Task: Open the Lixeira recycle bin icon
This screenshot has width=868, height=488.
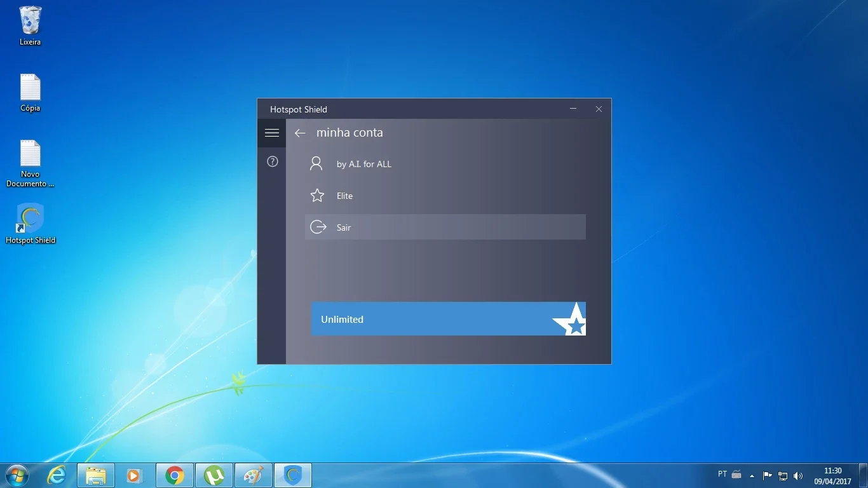Action: pos(31,25)
